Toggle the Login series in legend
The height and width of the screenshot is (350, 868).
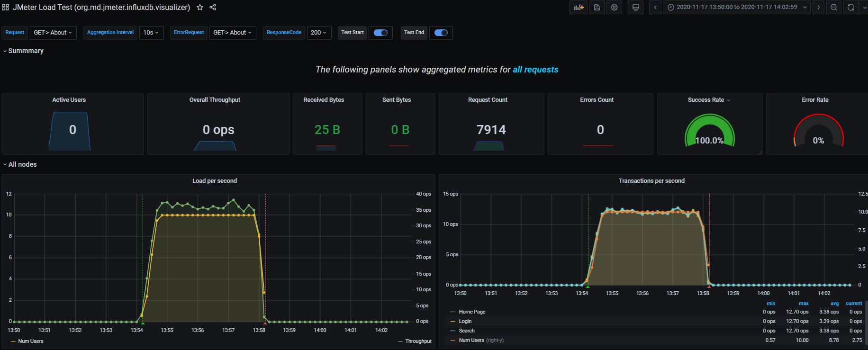tap(465, 322)
